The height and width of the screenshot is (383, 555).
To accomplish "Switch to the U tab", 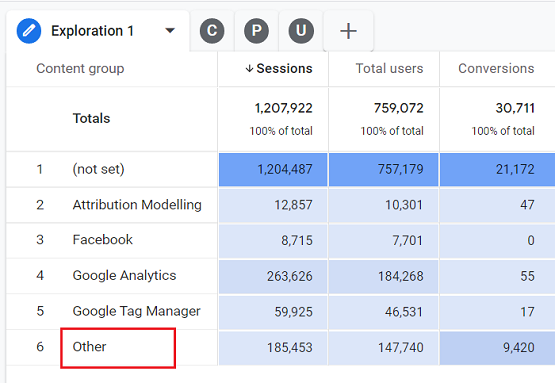I will click(301, 31).
